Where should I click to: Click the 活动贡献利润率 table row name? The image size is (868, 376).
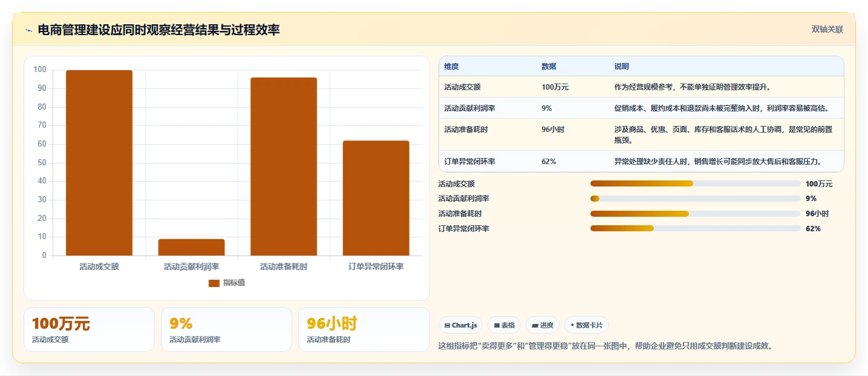pos(469,108)
